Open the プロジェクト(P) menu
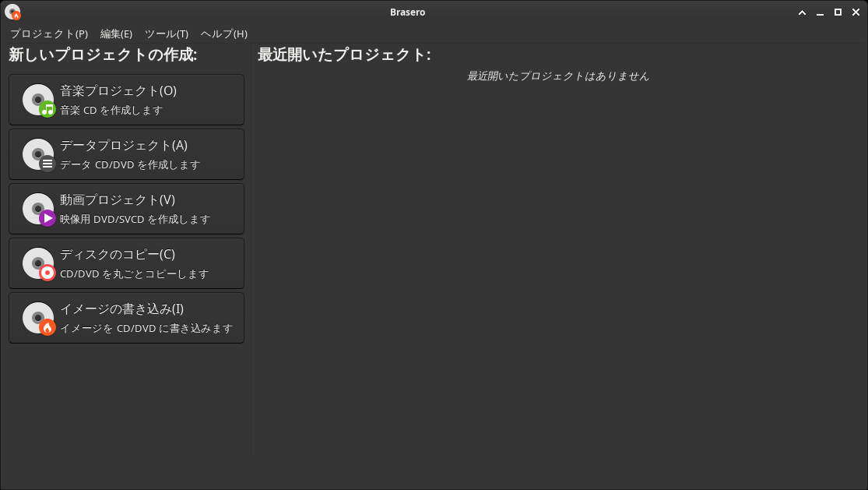Viewport: 868px width, 490px height. tap(49, 33)
